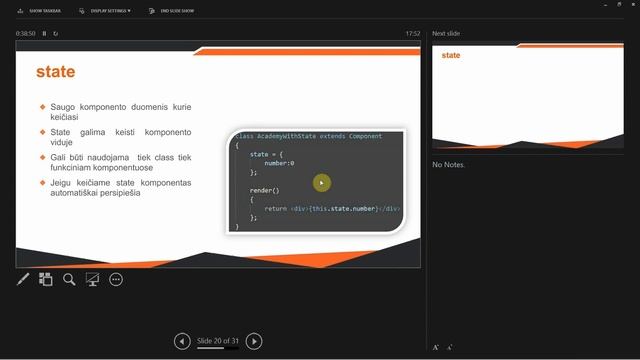Go to previous slide arrow

pos(182,341)
